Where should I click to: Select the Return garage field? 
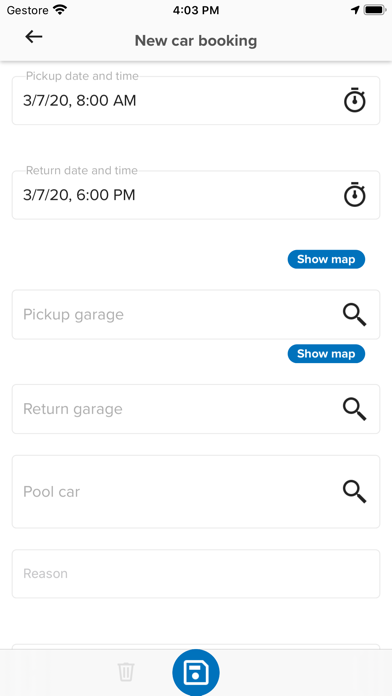[x=196, y=409]
